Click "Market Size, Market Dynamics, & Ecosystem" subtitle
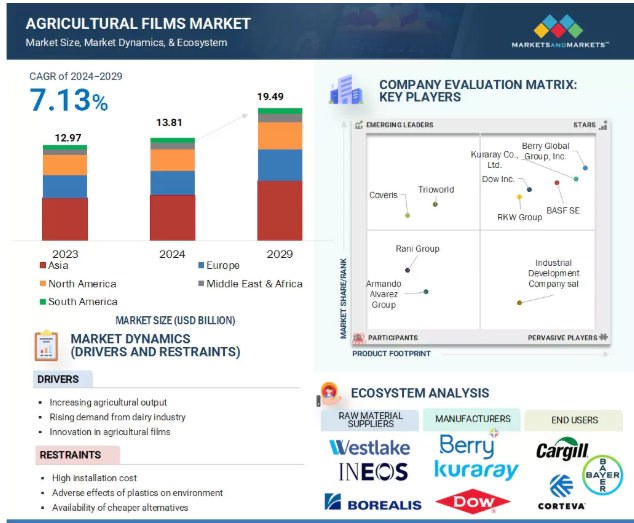The height and width of the screenshot is (523, 634). (126, 42)
